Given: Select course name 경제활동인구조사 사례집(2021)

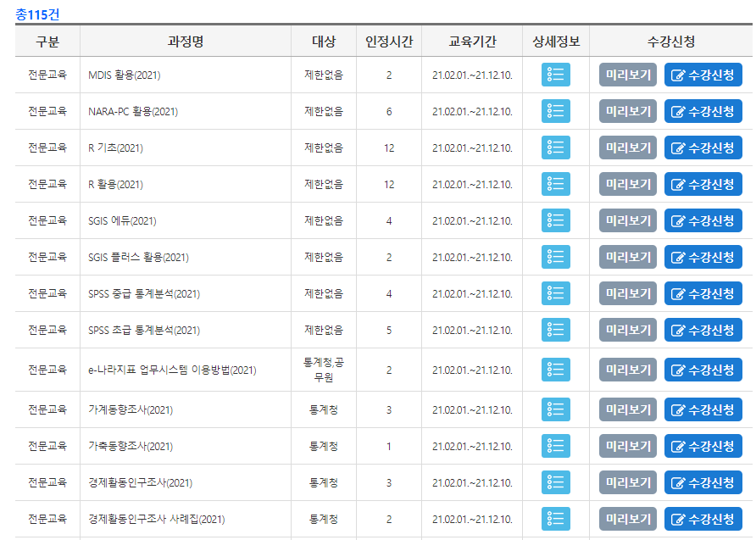Looking at the screenshot, I should pos(157,520).
